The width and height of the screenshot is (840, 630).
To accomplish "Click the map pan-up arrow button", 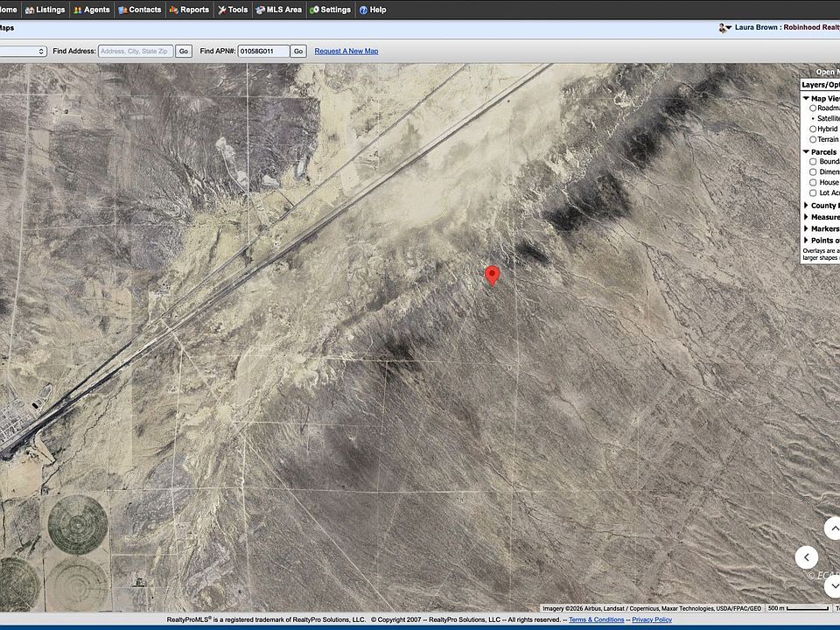I will (832, 528).
